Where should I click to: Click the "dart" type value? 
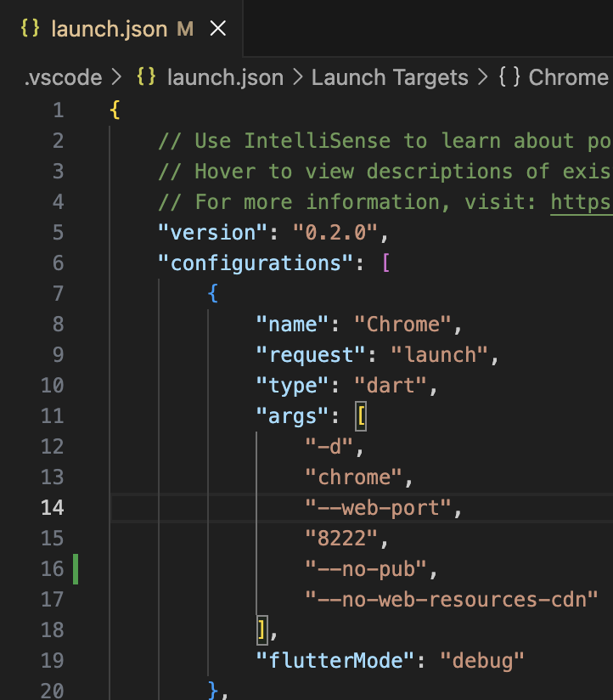(x=391, y=386)
